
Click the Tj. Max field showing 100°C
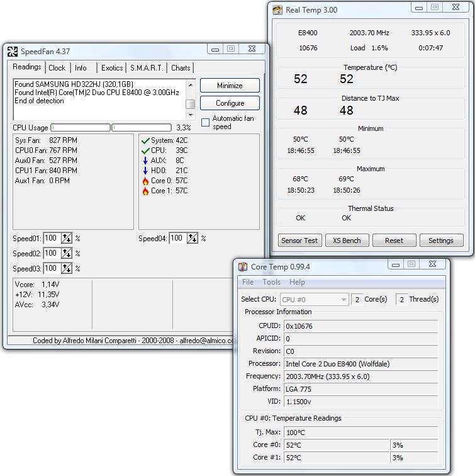pos(360,433)
